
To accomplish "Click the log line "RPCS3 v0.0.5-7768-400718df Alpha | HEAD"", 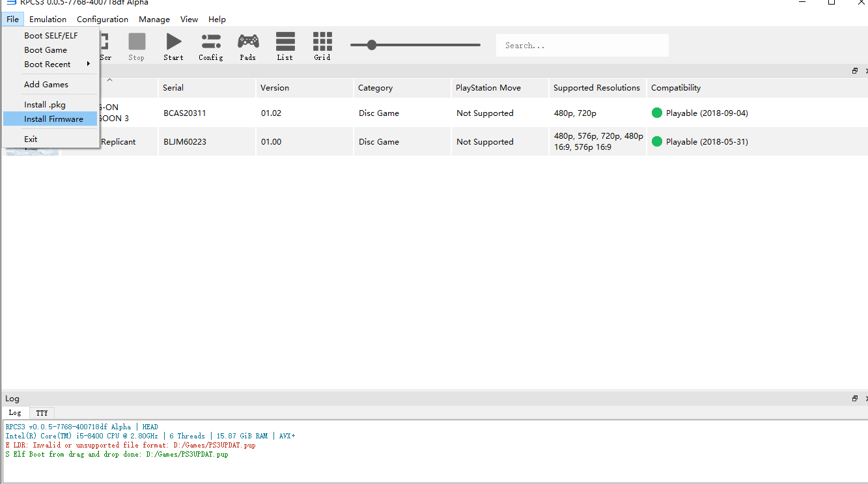I will tap(81, 427).
